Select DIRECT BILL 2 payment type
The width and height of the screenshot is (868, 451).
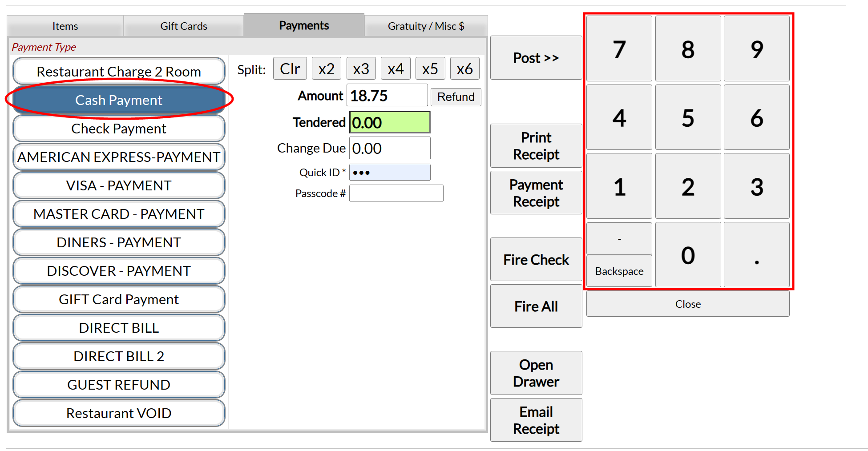119,356
